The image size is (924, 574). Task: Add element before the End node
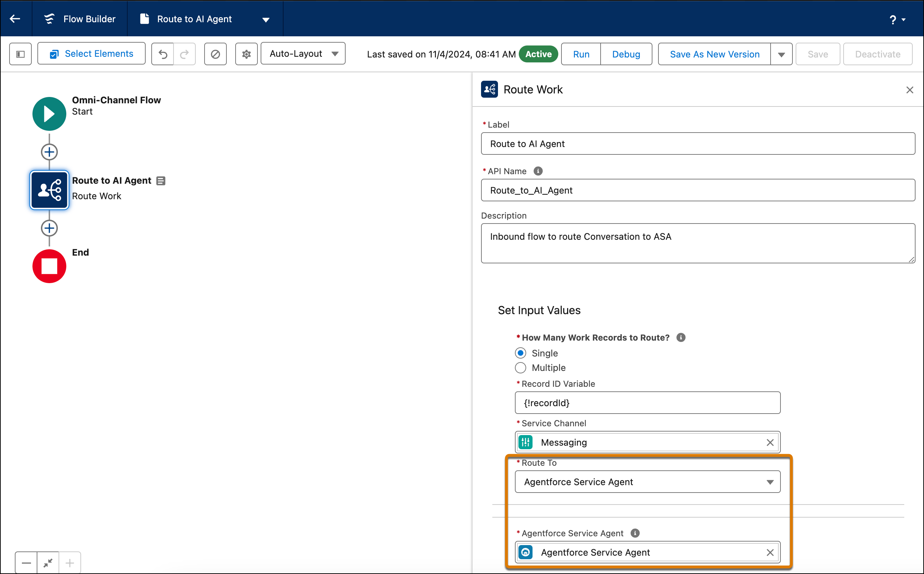click(49, 228)
